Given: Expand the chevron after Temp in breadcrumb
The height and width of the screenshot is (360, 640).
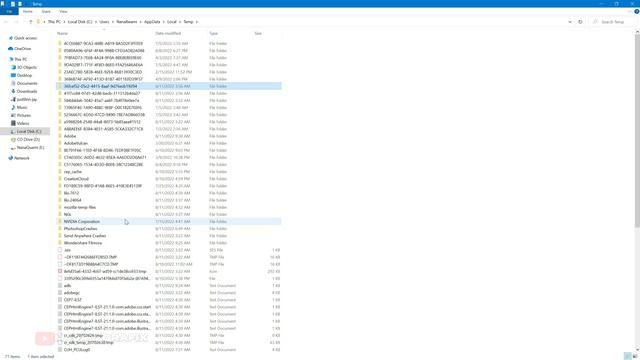Looking at the screenshot, I should coord(197,22).
